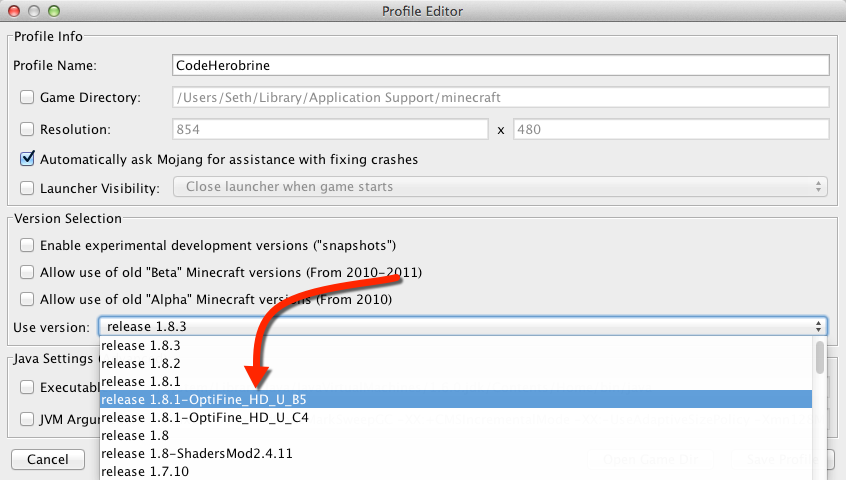Select release 1.8-ShadersMod2.4.11
Image resolution: width=846 pixels, height=480 pixels.
(x=456, y=453)
